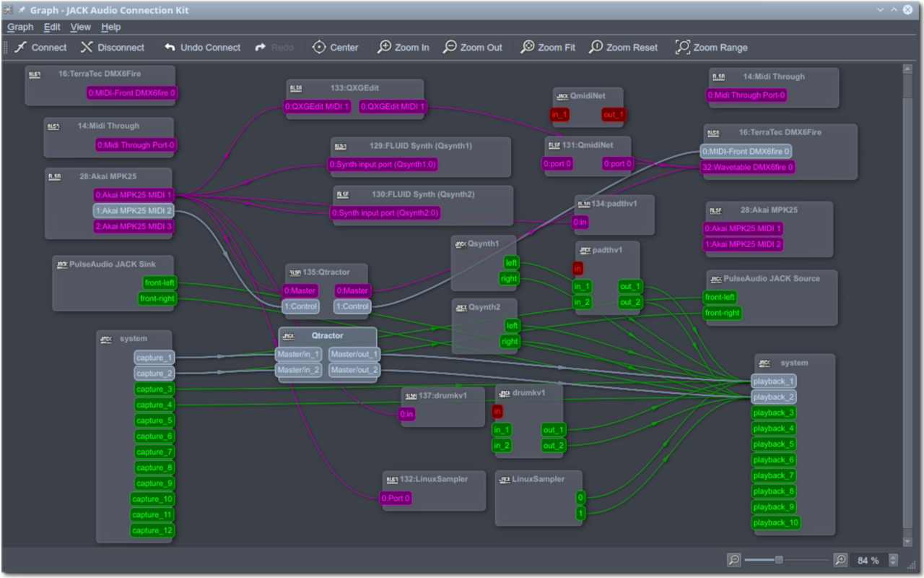Click the magnifier icon left of zoom slider
924x578 pixels.
[x=733, y=560]
